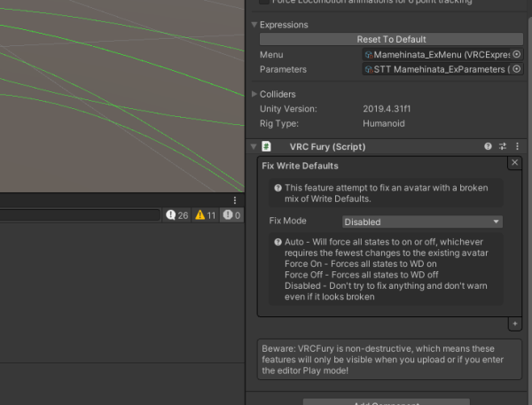532x405 pixels.
Task: Open object picker for Menu field
Action: coord(517,54)
